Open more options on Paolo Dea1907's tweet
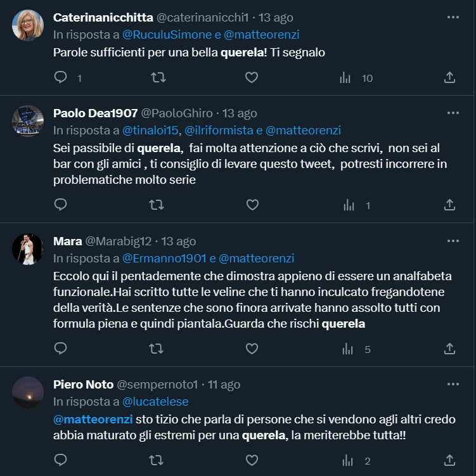476x476 pixels. (x=453, y=113)
